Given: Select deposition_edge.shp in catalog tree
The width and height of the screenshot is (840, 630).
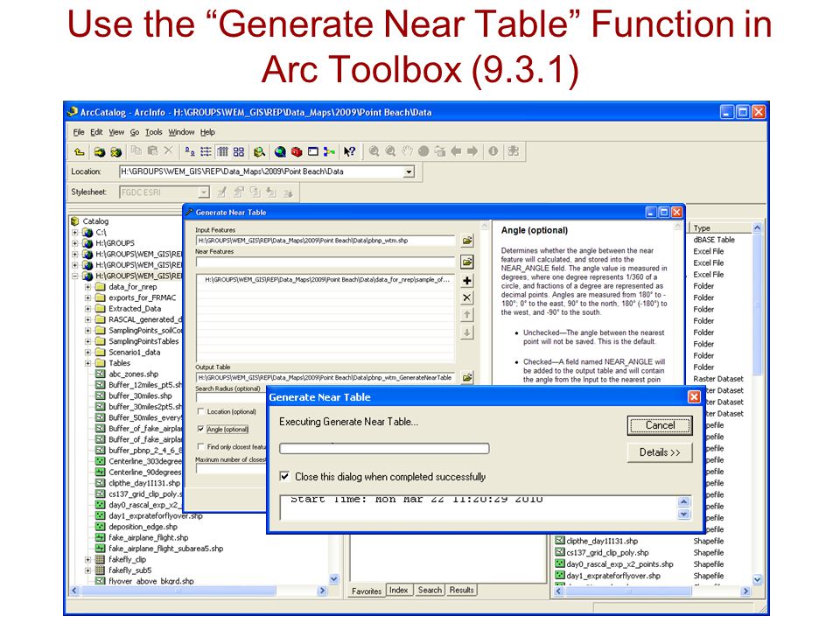Looking at the screenshot, I should click(x=143, y=527).
